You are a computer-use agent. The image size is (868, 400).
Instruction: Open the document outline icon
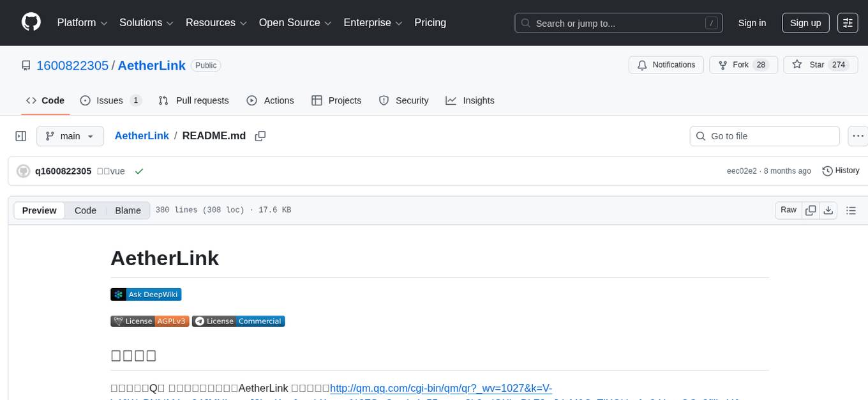(851, 210)
